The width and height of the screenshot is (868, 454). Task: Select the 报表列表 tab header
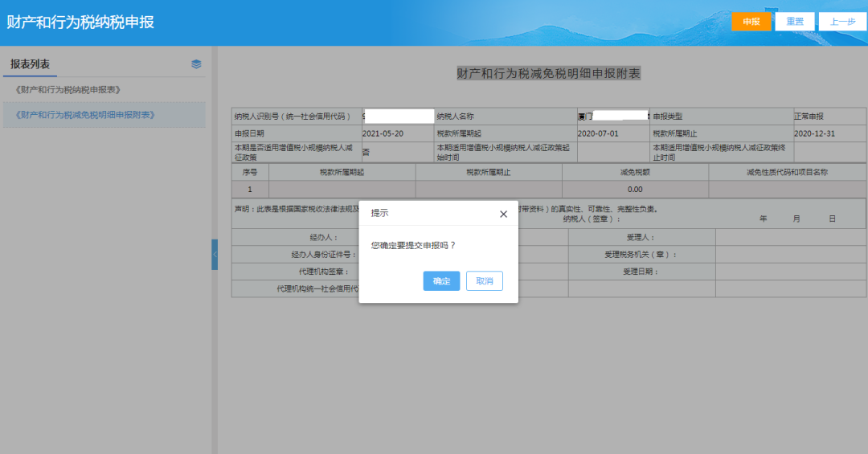coord(30,64)
